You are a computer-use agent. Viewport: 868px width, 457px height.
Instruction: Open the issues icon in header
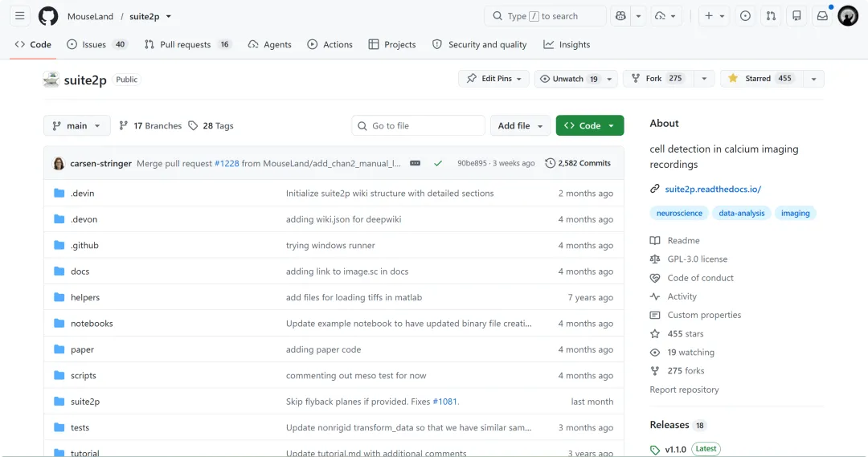click(745, 16)
